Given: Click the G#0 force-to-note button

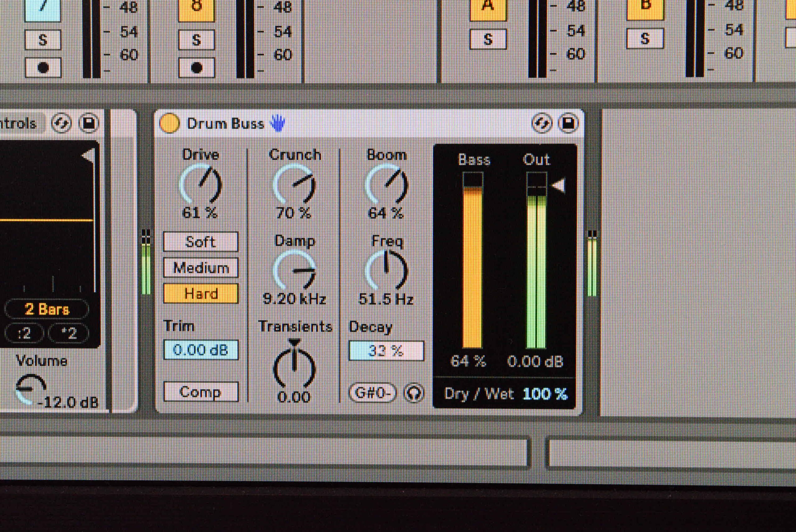Looking at the screenshot, I should (x=373, y=393).
